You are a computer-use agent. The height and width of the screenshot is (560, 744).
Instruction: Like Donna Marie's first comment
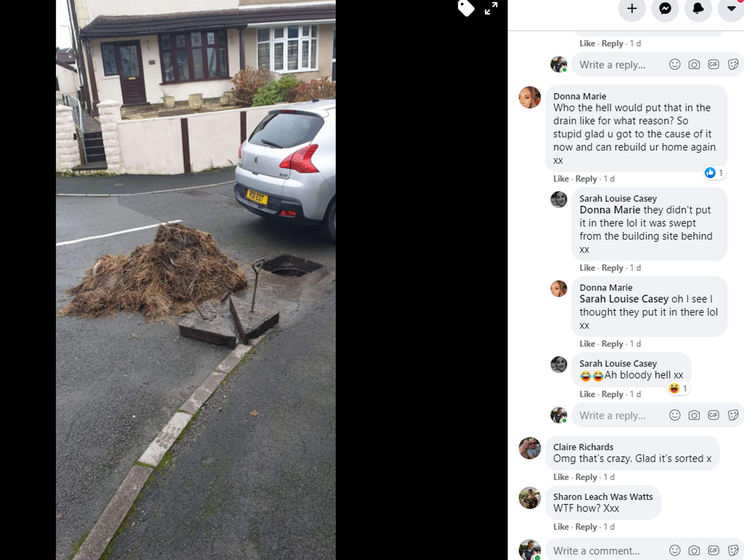point(561,178)
